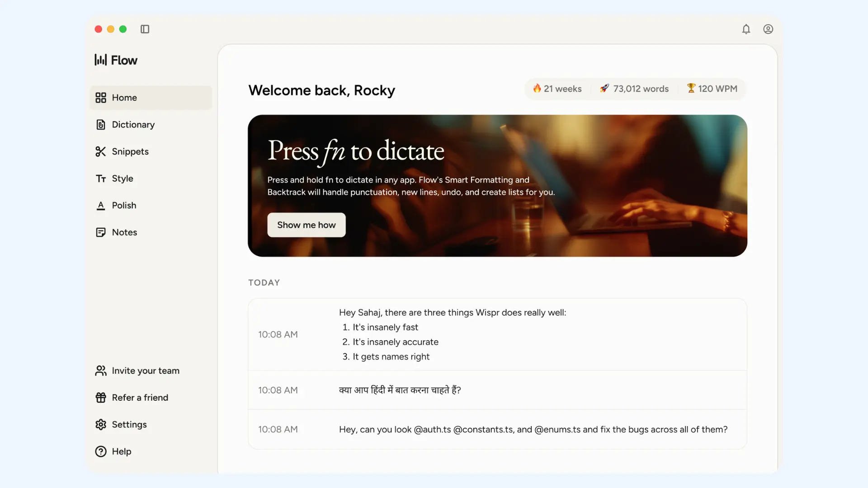The width and height of the screenshot is (868, 488).
Task: Toggle the sidebar panel icon
Action: tap(145, 29)
